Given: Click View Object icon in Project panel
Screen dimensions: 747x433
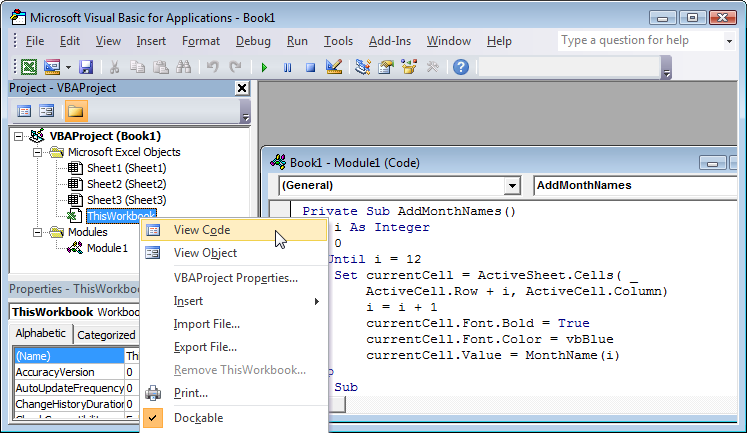Looking at the screenshot, I should [47, 111].
